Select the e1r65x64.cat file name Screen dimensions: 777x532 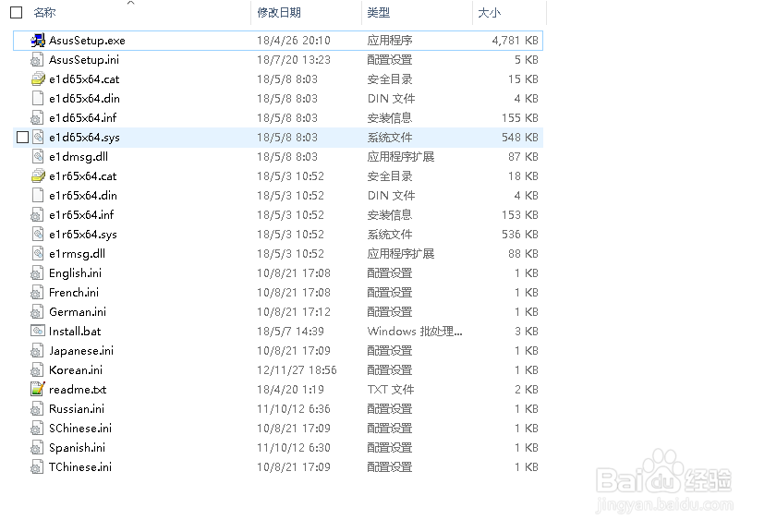83,175
